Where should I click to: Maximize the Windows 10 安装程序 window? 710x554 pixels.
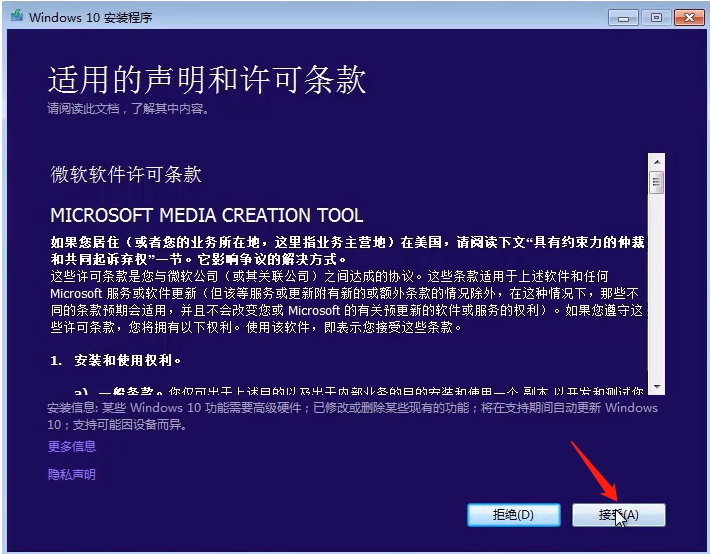[x=656, y=17]
